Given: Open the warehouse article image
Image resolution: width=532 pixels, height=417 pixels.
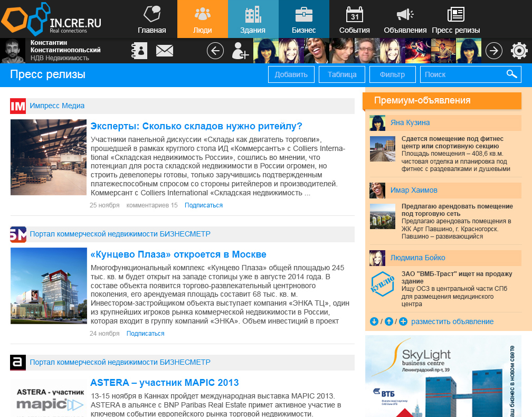Looking at the screenshot, I should point(49,157).
